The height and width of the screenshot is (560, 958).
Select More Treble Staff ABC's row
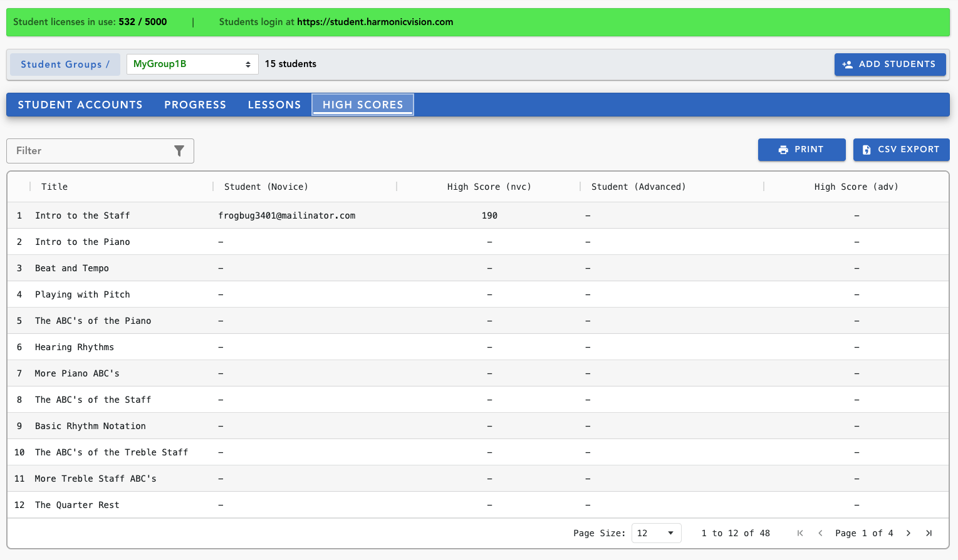[x=477, y=479]
